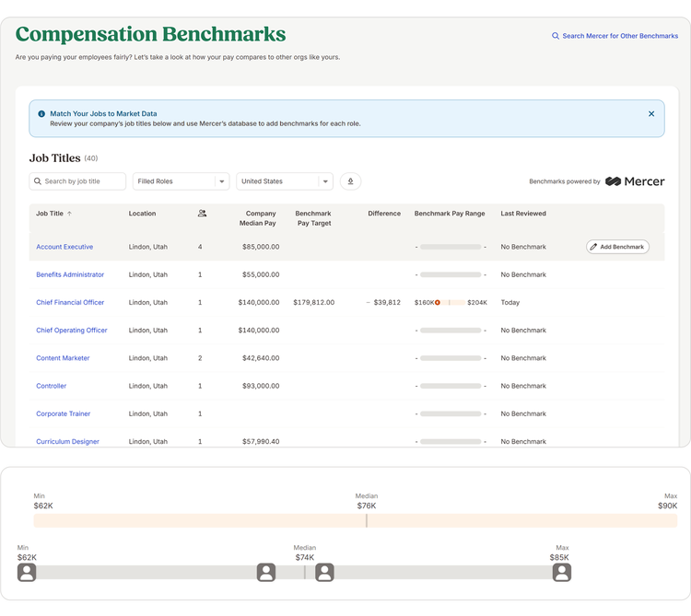Click Search Mercer for Other Benchmarks link
This screenshot has width=691, height=616.
(615, 36)
